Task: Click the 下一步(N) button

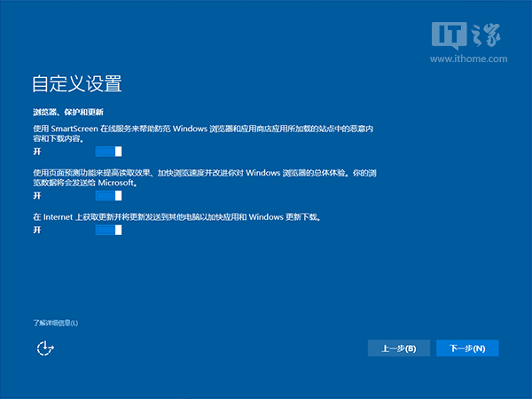Action: tap(467, 348)
